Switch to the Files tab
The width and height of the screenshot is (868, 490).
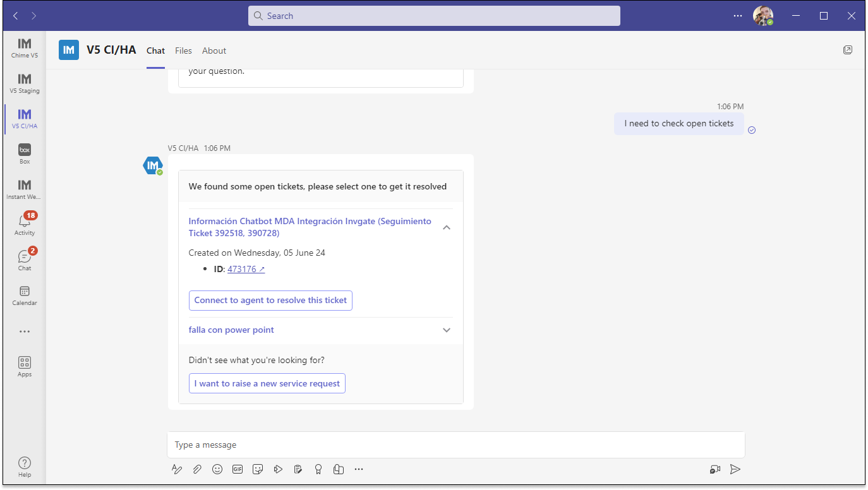[x=183, y=51]
